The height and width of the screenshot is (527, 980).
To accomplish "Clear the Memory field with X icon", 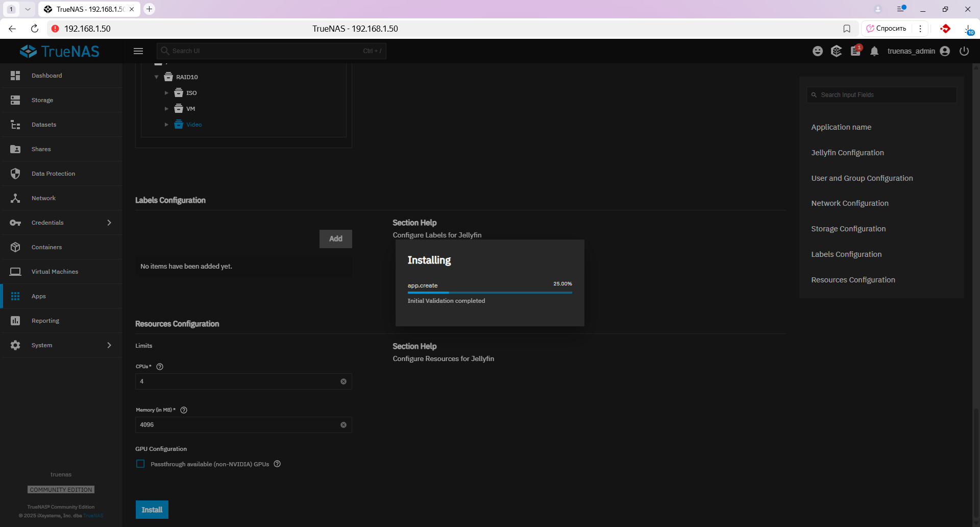I will tap(344, 425).
